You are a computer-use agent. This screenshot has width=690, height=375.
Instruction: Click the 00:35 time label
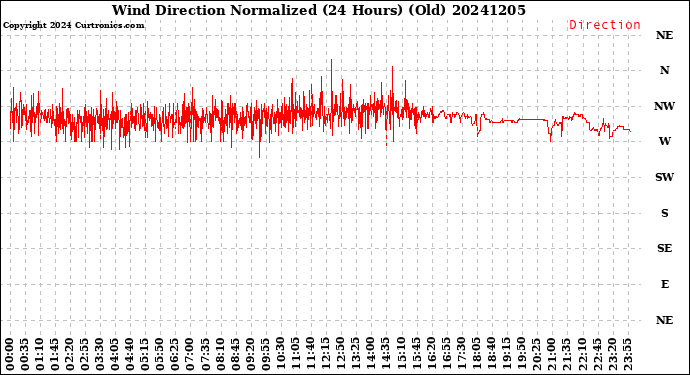coord(25,354)
